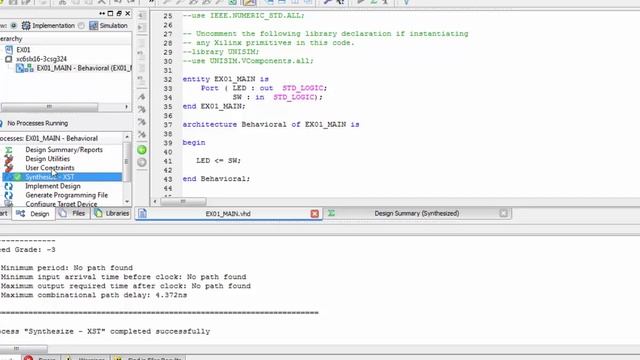The image size is (640, 360).
Task: Open the EX01_MAIN.vhd editor tab
Action: click(x=228, y=214)
